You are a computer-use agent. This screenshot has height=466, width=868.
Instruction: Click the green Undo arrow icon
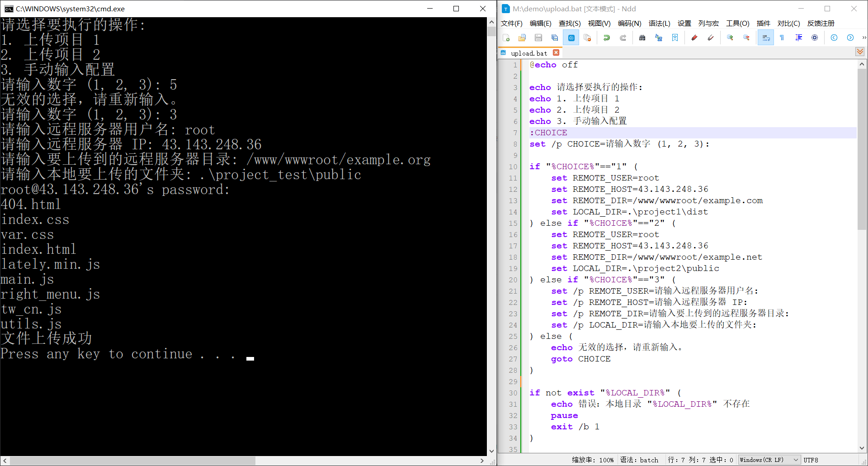click(x=607, y=38)
